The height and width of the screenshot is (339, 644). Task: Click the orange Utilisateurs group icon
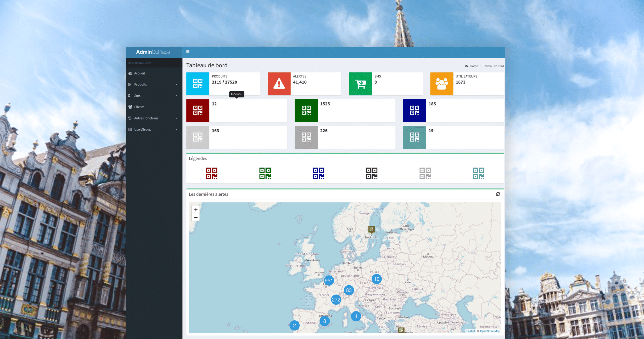coord(442,84)
